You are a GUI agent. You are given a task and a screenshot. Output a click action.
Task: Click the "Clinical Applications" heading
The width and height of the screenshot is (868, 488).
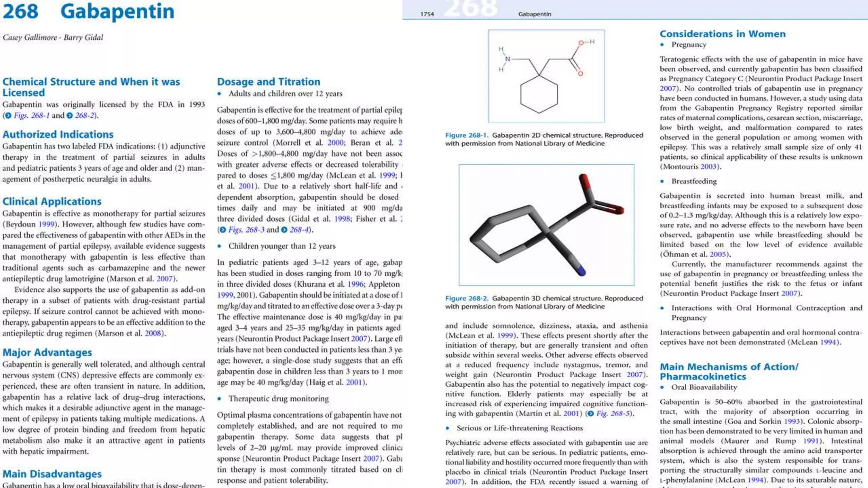52,202
